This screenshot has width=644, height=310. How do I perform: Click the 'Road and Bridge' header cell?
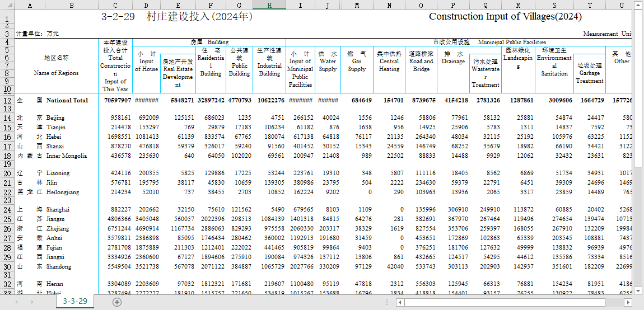click(x=421, y=62)
